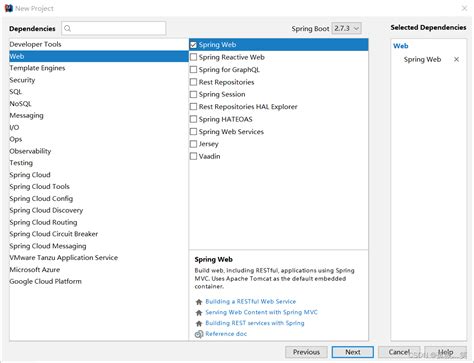Click home icon beside Building a RESTful Web Service

click(x=199, y=302)
